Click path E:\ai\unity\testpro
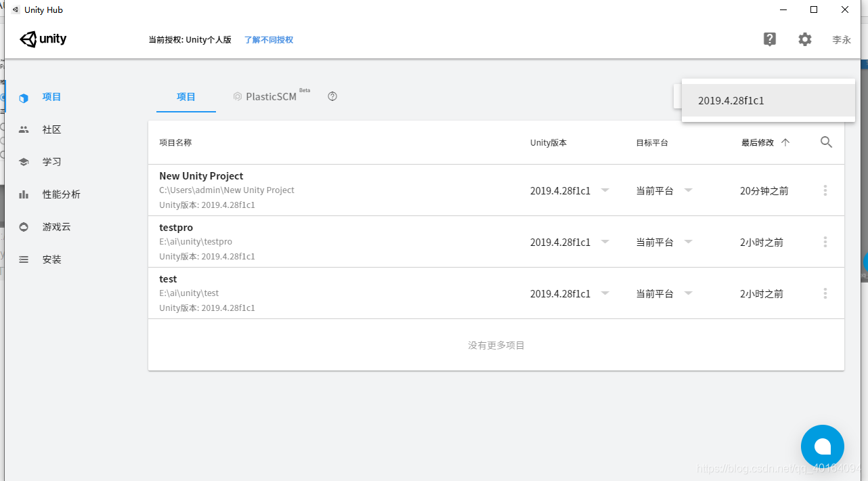The height and width of the screenshot is (481, 868). [196, 242]
